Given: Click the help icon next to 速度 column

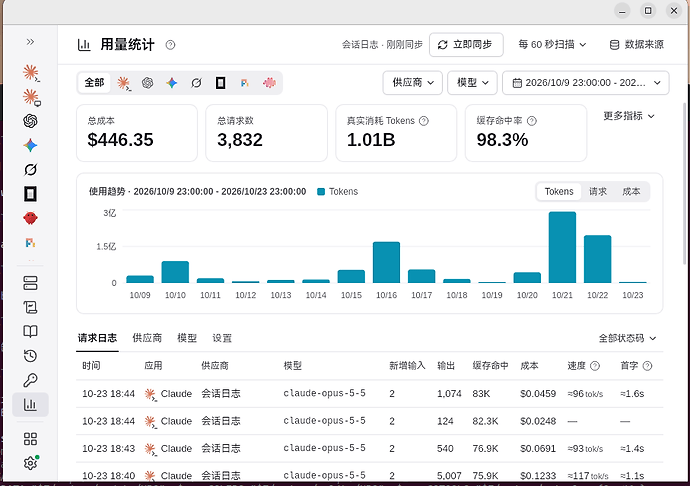Looking at the screenshot, I should [595, 366].
